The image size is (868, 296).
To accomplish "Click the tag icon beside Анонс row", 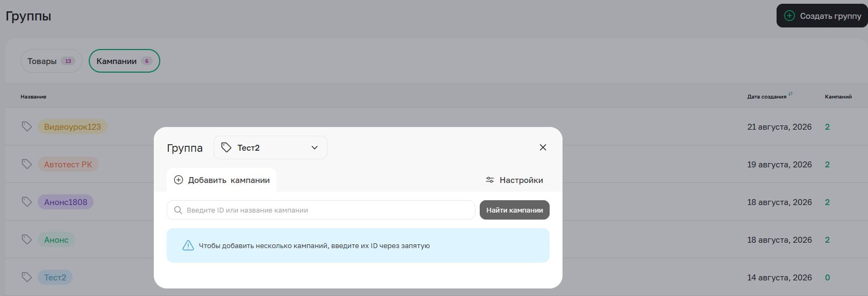I will [26, 239].
